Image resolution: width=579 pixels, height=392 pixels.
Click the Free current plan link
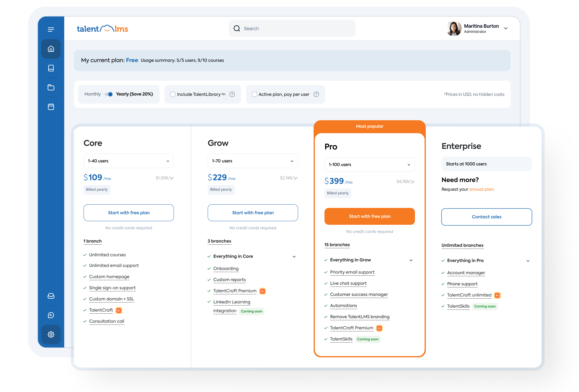[x=132, y=60]
